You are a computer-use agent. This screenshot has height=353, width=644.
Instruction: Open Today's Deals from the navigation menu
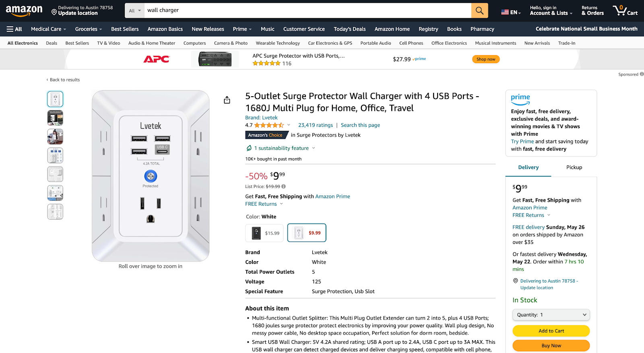point(349,29)
